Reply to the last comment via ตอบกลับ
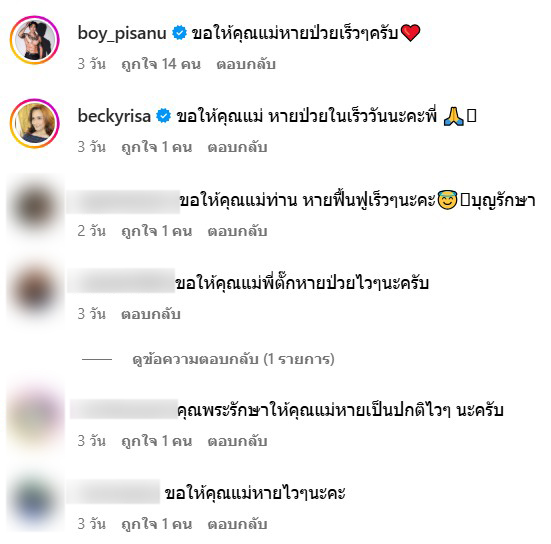551x544 pixels. [238, 524]
